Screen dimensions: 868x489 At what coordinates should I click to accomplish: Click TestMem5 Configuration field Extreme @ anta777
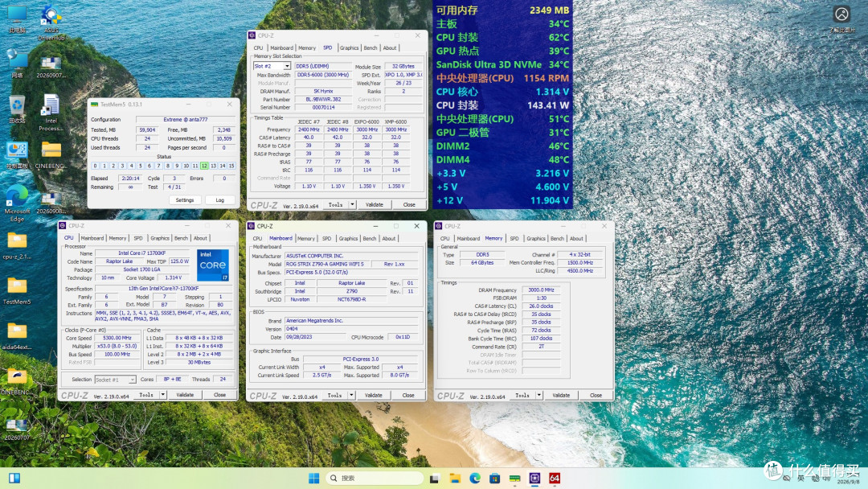coord(186,119)
